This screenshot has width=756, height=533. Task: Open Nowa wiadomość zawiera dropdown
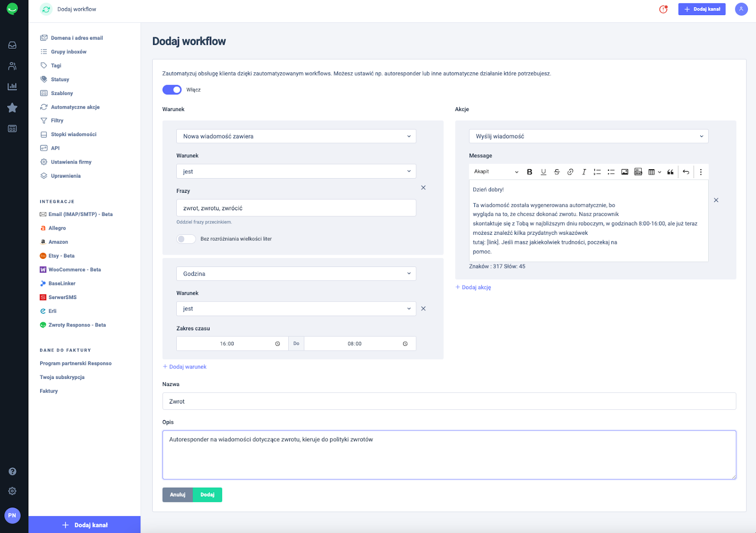[x=296, y=136]
